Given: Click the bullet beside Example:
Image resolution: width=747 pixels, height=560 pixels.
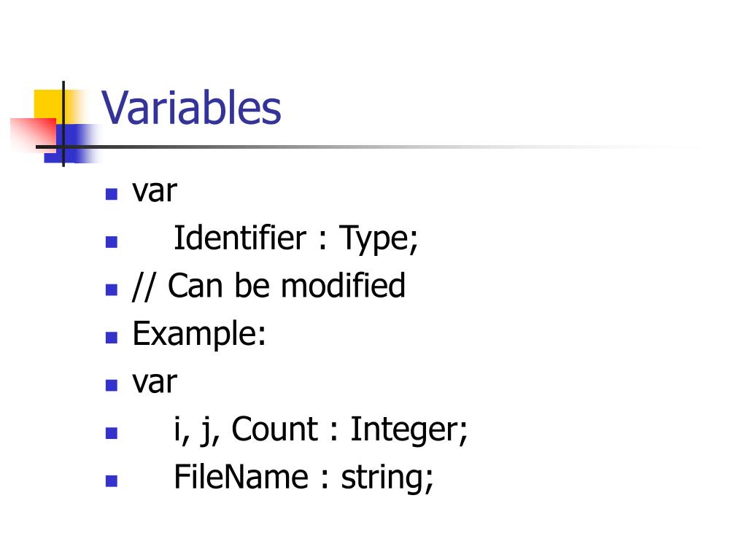Looking at the screenshot, I should 112,338.
